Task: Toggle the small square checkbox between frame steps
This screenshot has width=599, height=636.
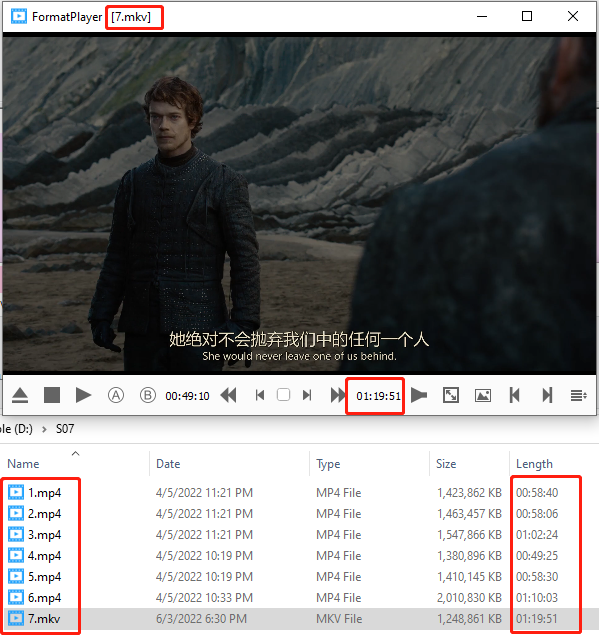Action: pos(283,395)
